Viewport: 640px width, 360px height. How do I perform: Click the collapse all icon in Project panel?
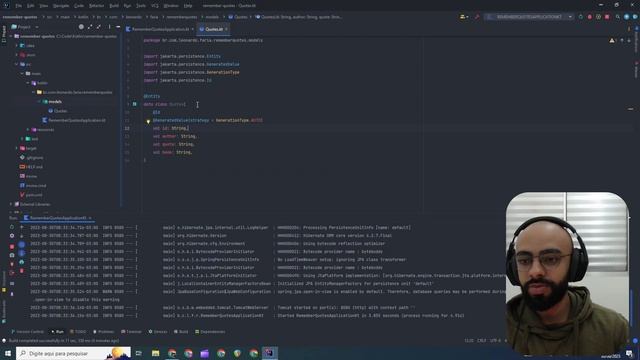click(99, 27)
